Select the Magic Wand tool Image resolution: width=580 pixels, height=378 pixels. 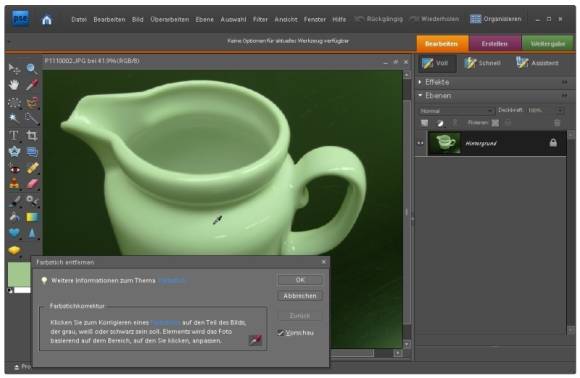click(x=14, y=118)
